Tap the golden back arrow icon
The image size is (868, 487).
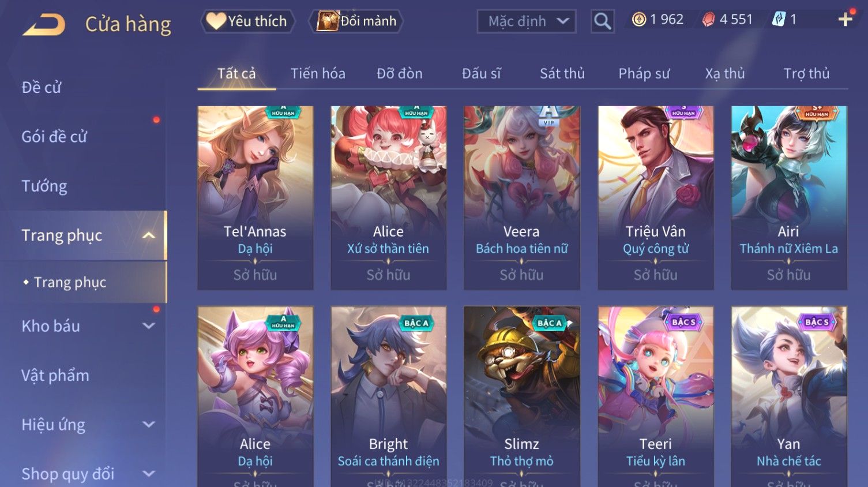(x=44, y=24)
